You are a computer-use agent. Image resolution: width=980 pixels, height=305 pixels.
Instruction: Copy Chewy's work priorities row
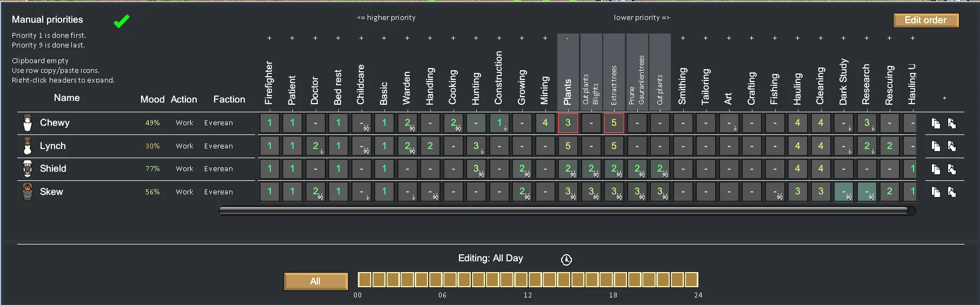pyautogui.click(x=936, y=124)
